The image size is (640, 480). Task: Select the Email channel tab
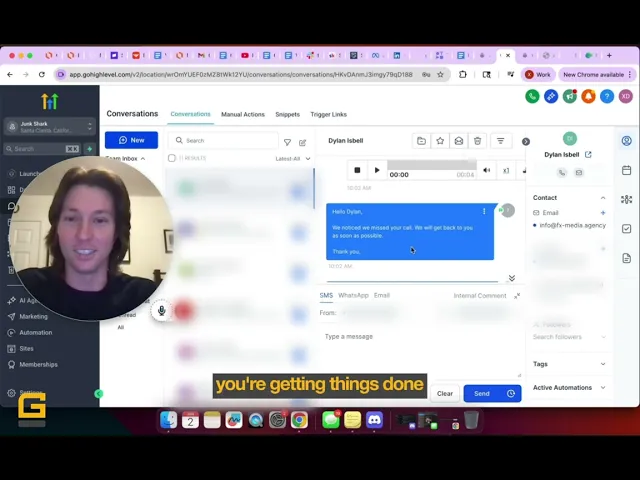point(382,296)
